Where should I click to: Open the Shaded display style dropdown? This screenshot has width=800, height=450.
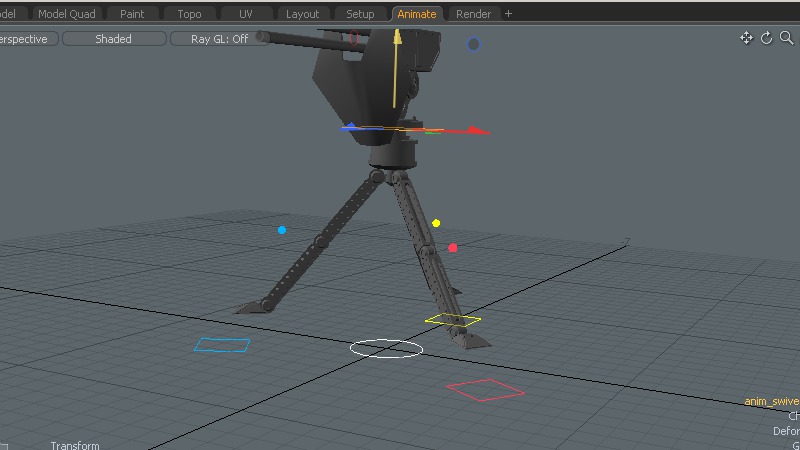coord(114,39)
